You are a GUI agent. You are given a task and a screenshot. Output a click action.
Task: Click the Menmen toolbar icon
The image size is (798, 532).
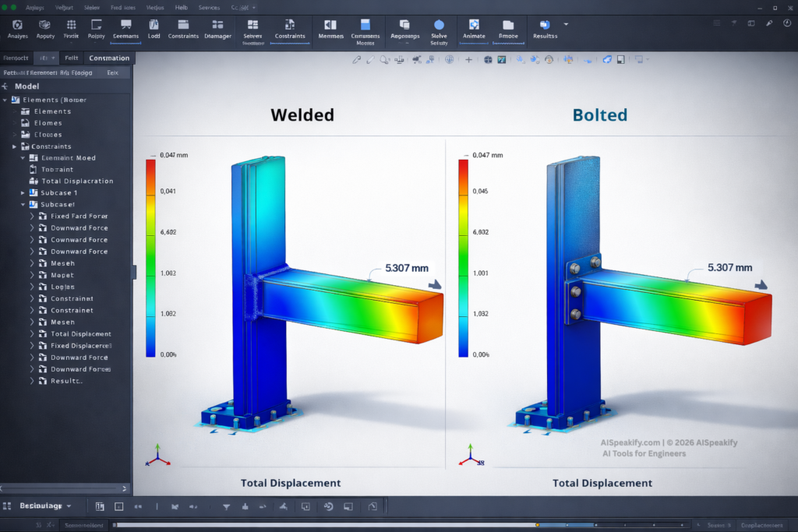(331, 29)
